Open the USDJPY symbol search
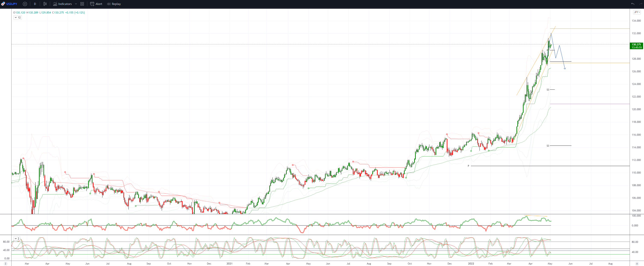644x266 pixels. pos(9,4)
